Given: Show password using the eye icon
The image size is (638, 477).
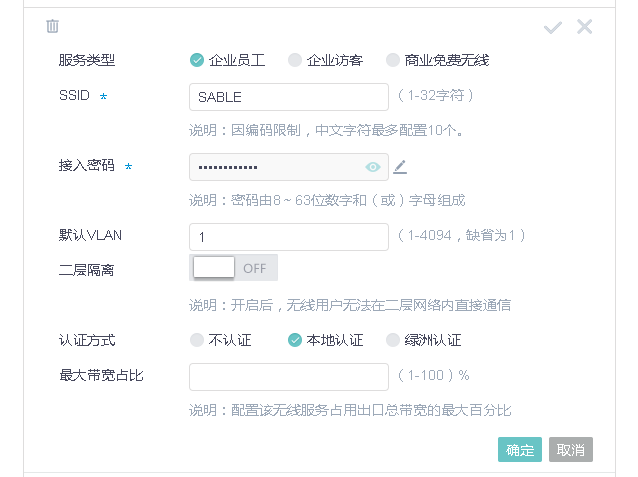Looking at the screenshot, I should click(373, 167).
